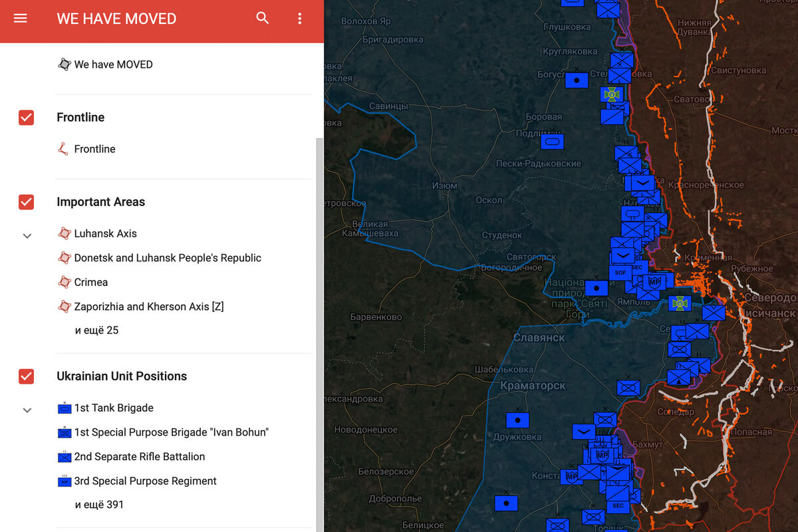Click the Luhansk Axis polygon icon
The image size is (798, 532).
point(65,233)
